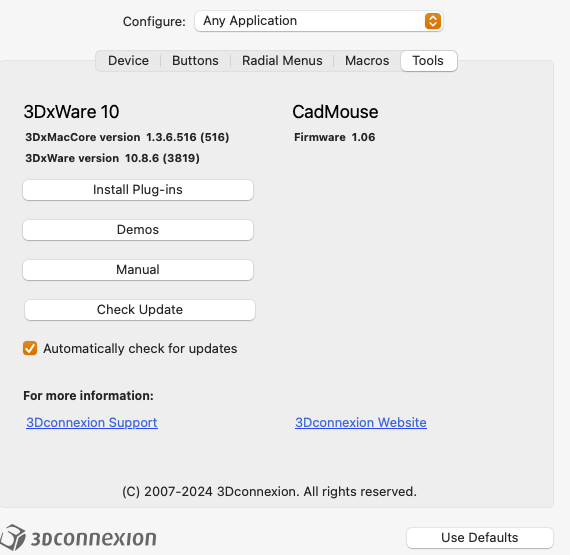Switch to the Buttons tab

click(195, 61)
